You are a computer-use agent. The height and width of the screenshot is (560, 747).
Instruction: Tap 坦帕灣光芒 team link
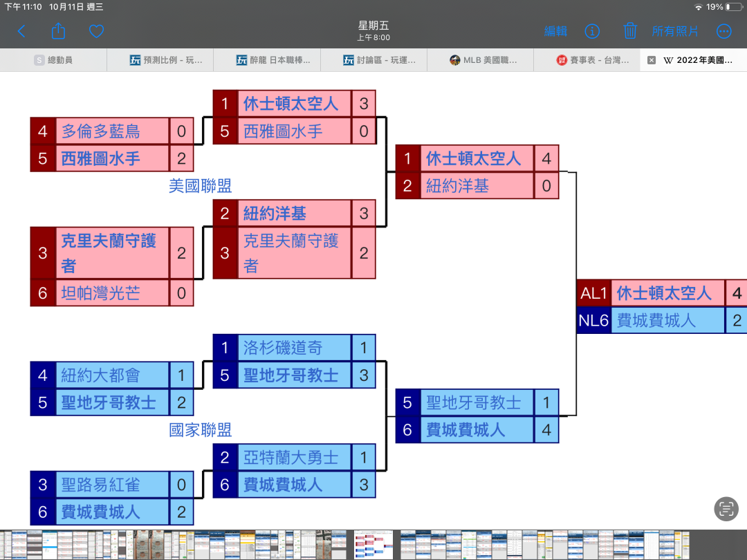(x=100, y=293)
